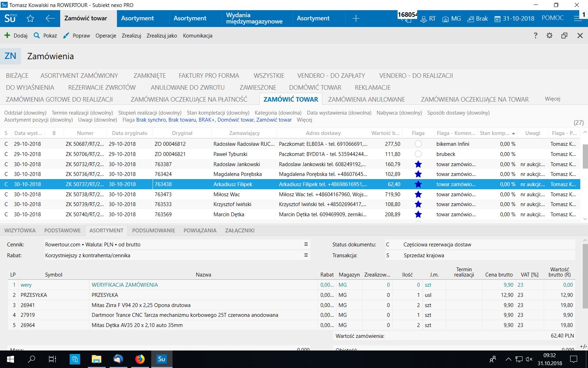588x368 pixels.
Task: Open the calendar date 31-10-2018 icon
Action: 497,19
